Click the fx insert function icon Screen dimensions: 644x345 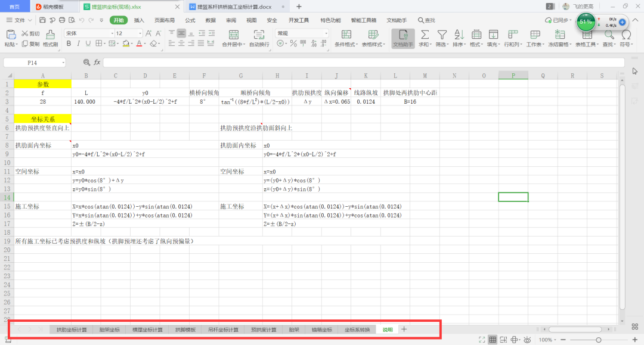(x=97, y=63)
